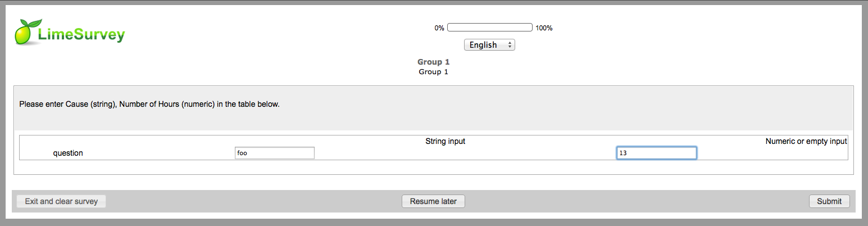Click the 100% progress label

(544, 28)
